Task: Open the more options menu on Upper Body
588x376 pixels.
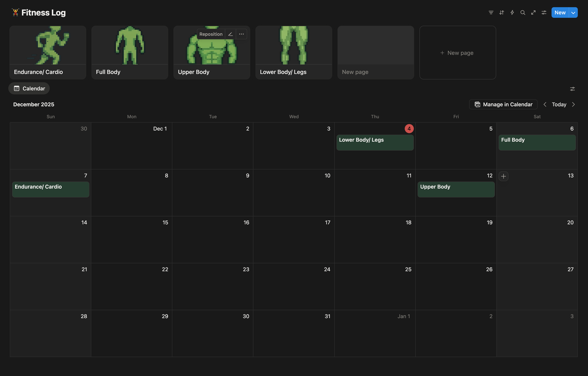Action: click(241, 34)
